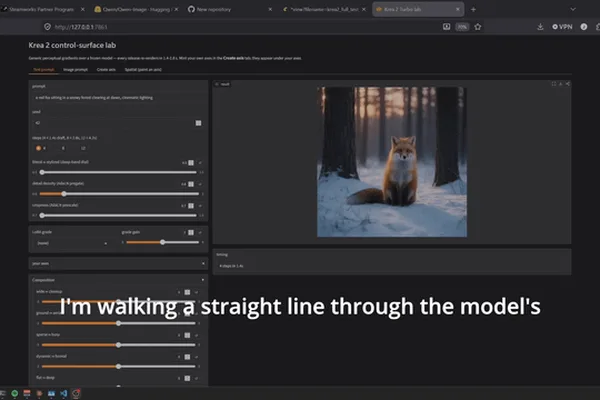Open the LoRA grade dropdown showing (none)

72,243
